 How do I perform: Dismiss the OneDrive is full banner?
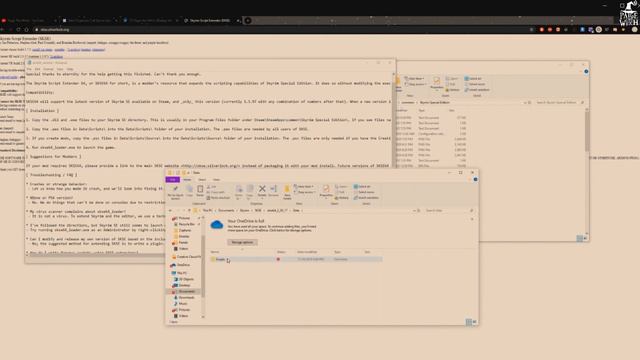coord(472,219)
